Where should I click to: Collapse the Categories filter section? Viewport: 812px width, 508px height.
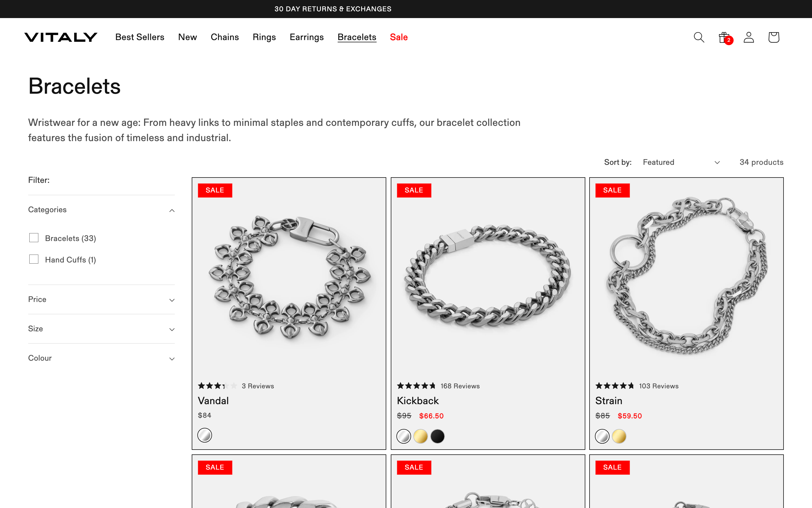click(101, 210)
